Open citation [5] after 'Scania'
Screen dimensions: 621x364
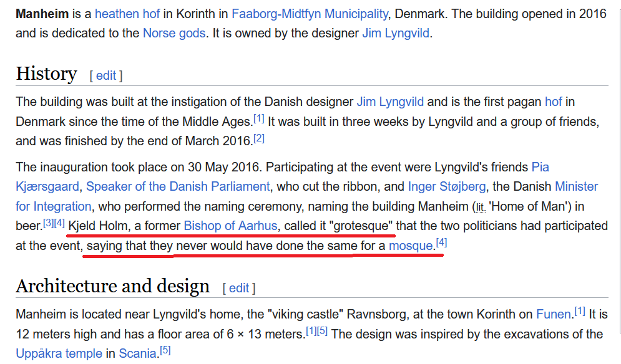coord(165,350)
